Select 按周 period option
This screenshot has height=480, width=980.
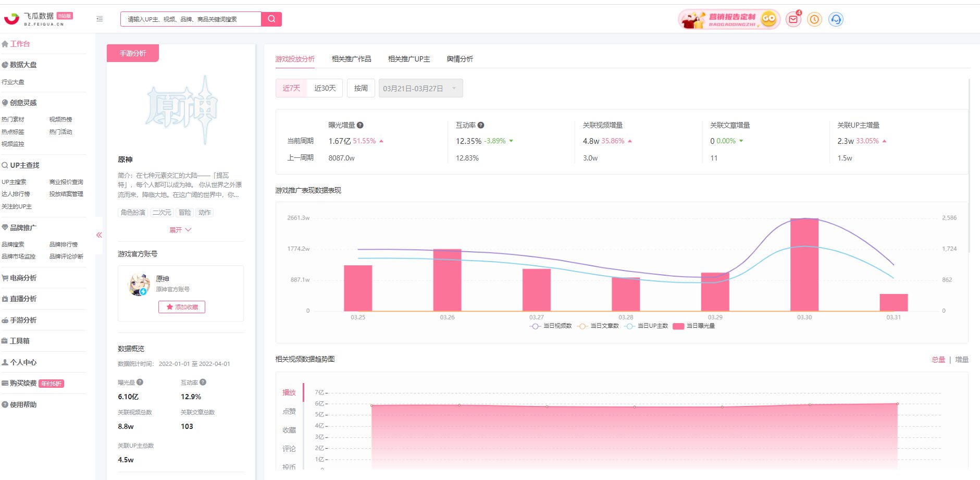[x=361, y=88]
